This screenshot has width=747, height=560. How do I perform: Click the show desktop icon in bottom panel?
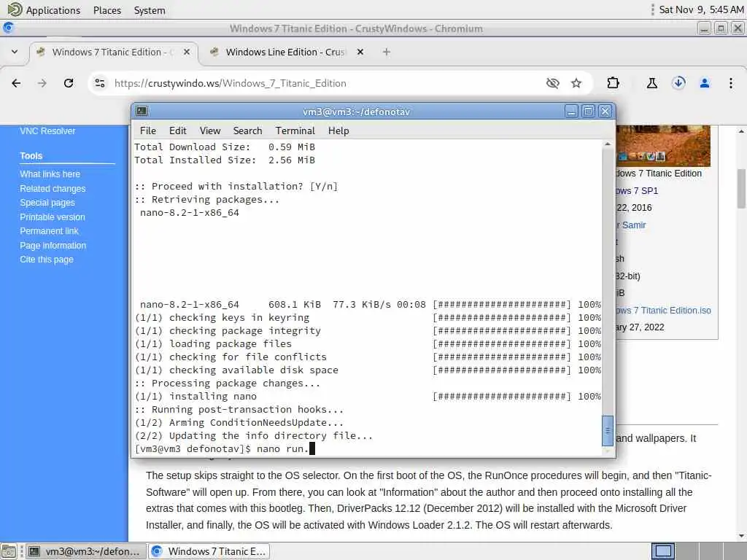pos(9,551)
